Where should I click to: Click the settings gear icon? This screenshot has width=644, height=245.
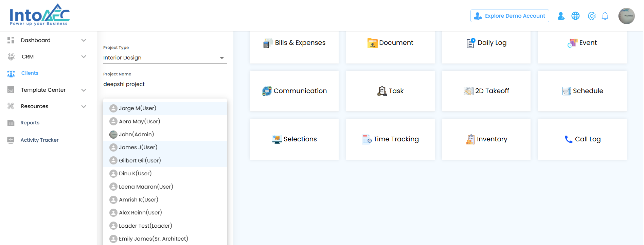[x=591, y=16]
